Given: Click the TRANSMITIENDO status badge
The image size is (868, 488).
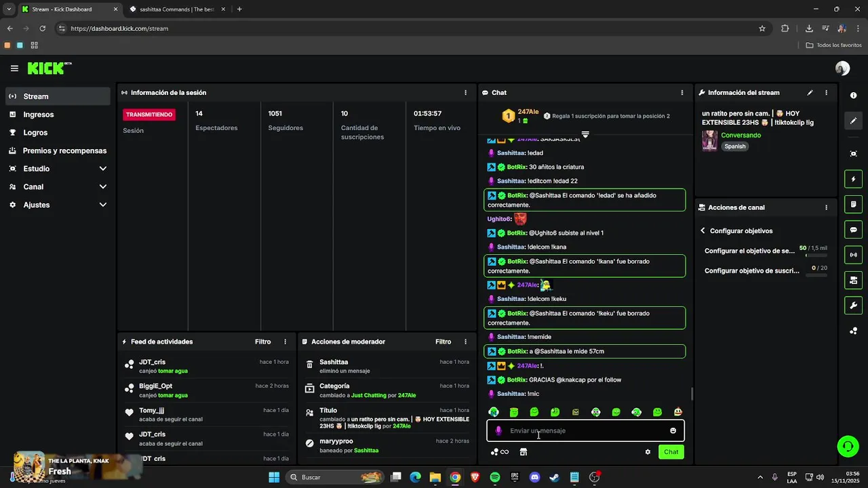Looking at the screenshot, I should (x=149, y=115).
